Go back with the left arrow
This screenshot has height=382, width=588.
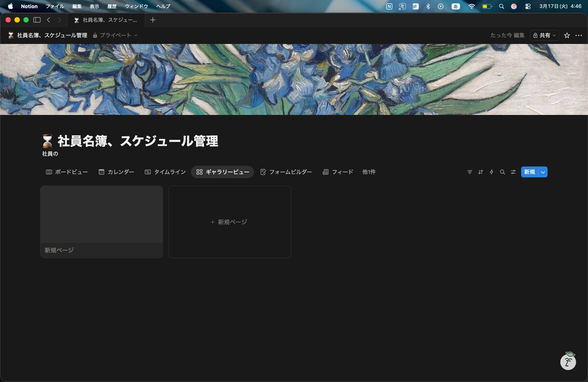[48, 20]
